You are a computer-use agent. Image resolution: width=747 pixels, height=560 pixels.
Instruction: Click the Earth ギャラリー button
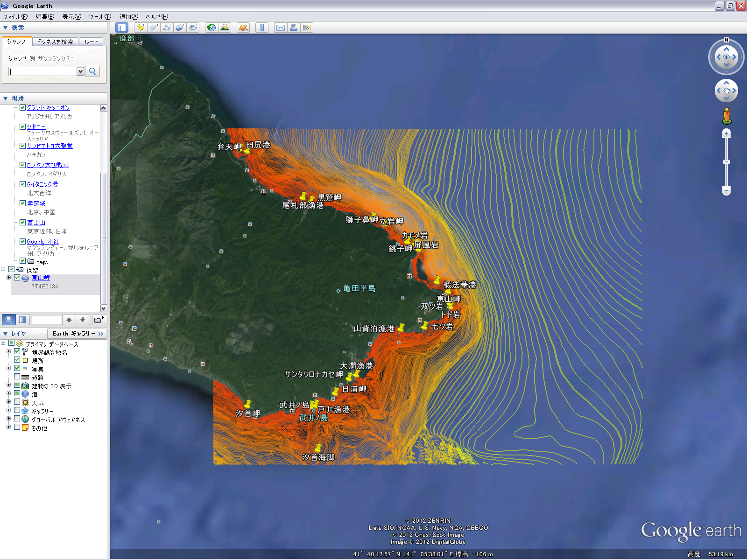tap(77, 334)
